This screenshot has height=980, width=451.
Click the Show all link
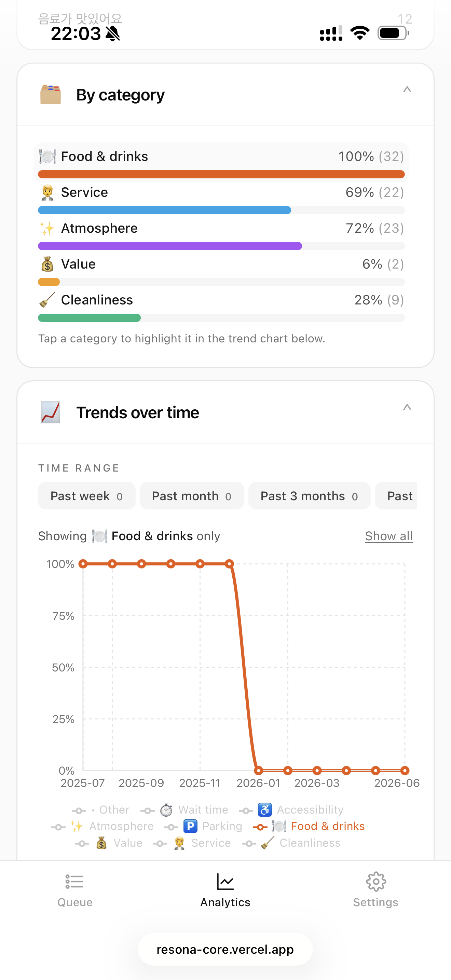coord(388,536)
